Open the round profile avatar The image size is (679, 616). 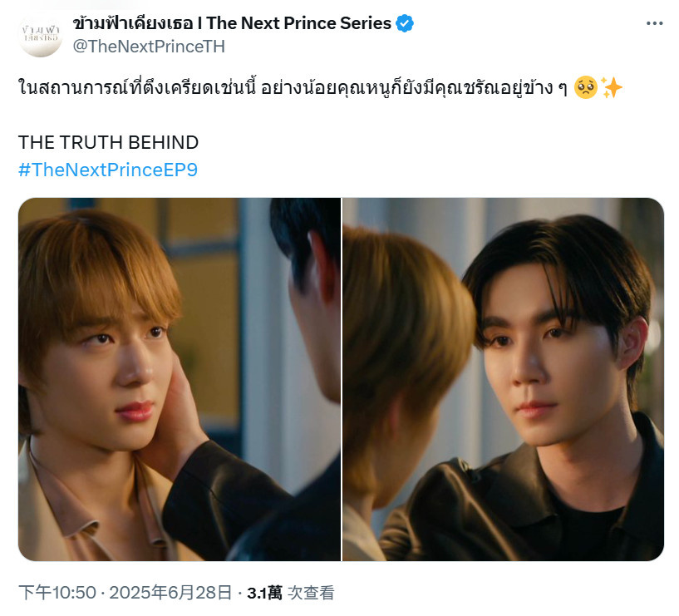tap(40, 35)
